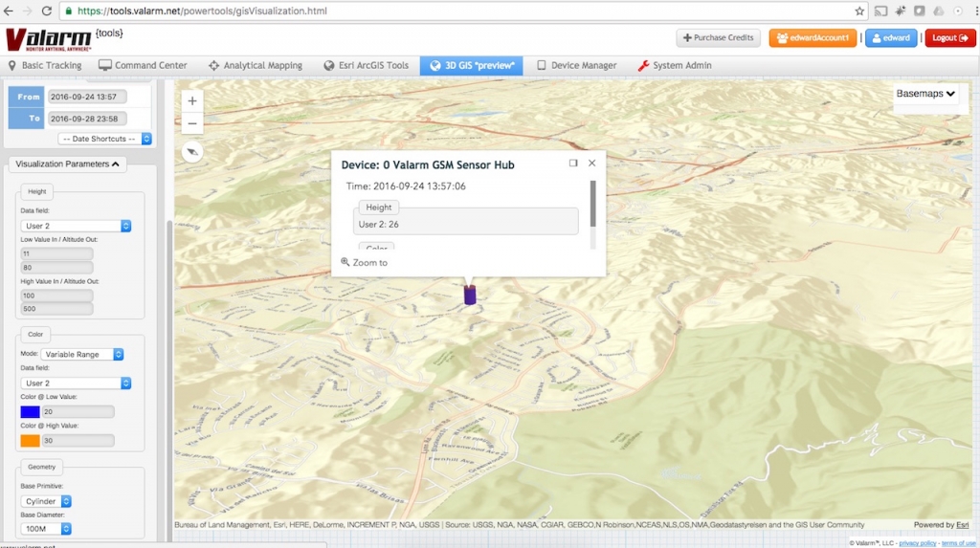
Task: Click the User 2: 26 value in popup
Action: (378, 225)
